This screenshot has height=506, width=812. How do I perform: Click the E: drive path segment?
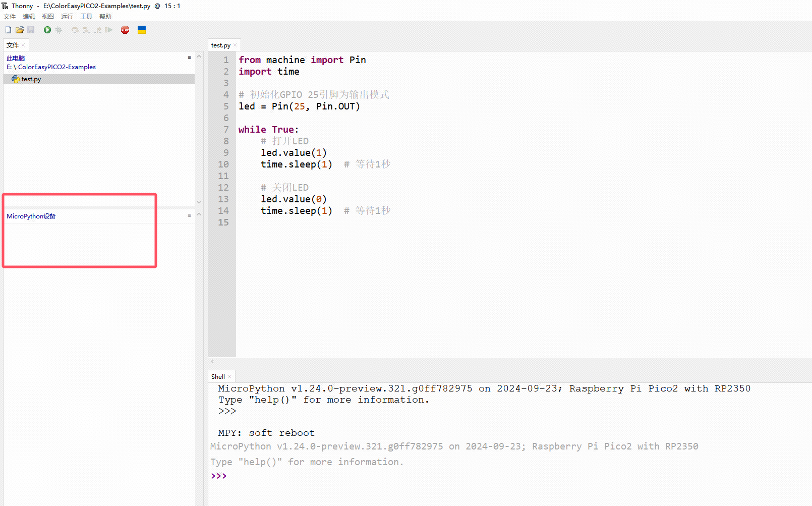point(9,67)
